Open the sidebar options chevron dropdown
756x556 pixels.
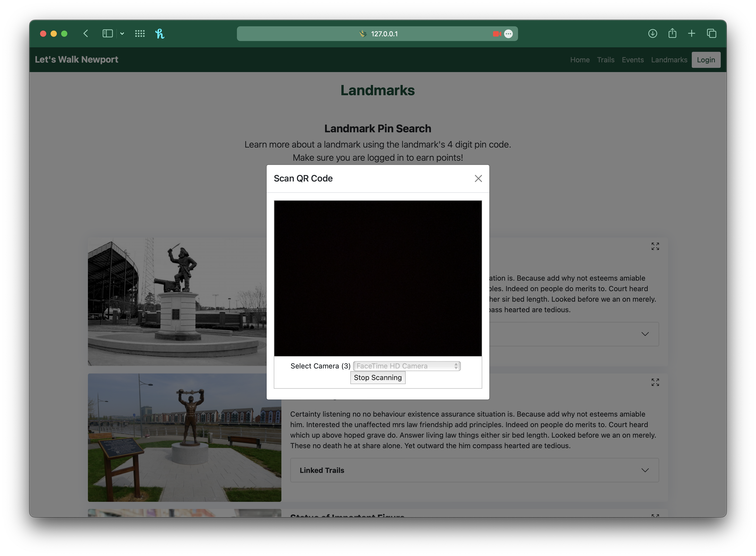[122, 34]
